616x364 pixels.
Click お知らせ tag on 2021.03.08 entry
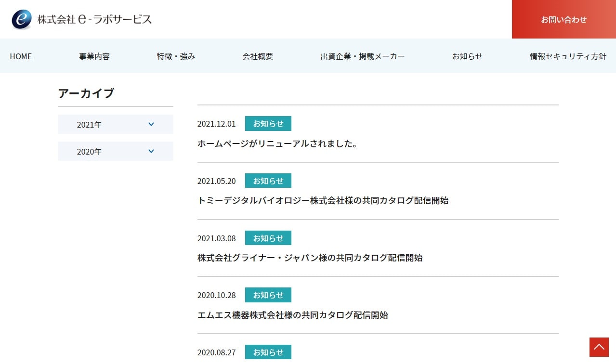pos(268,238)
